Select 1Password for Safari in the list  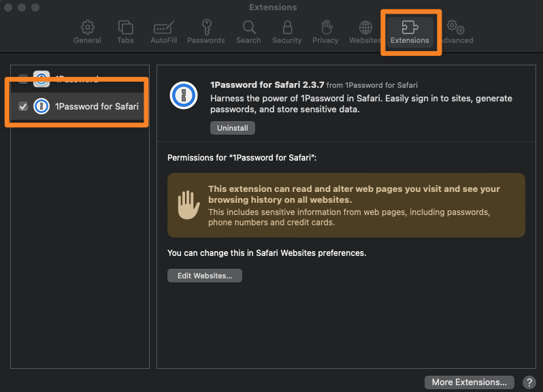[96, 106]
